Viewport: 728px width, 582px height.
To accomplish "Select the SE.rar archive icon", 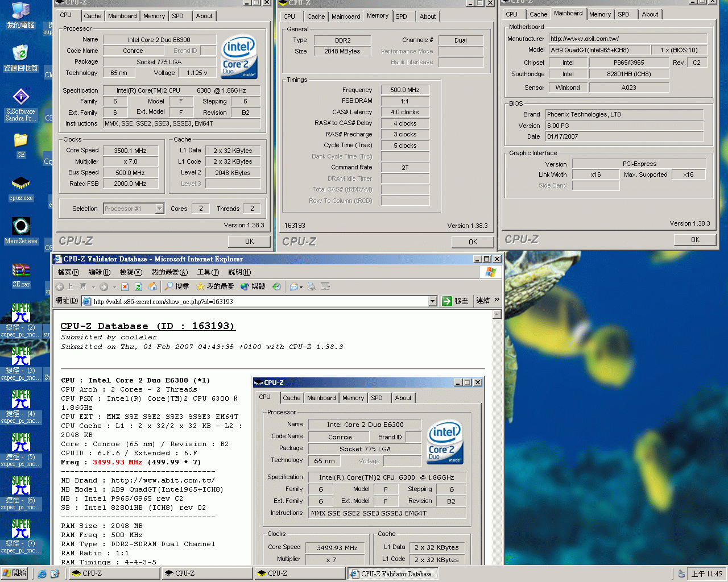I will pos(21,275).
